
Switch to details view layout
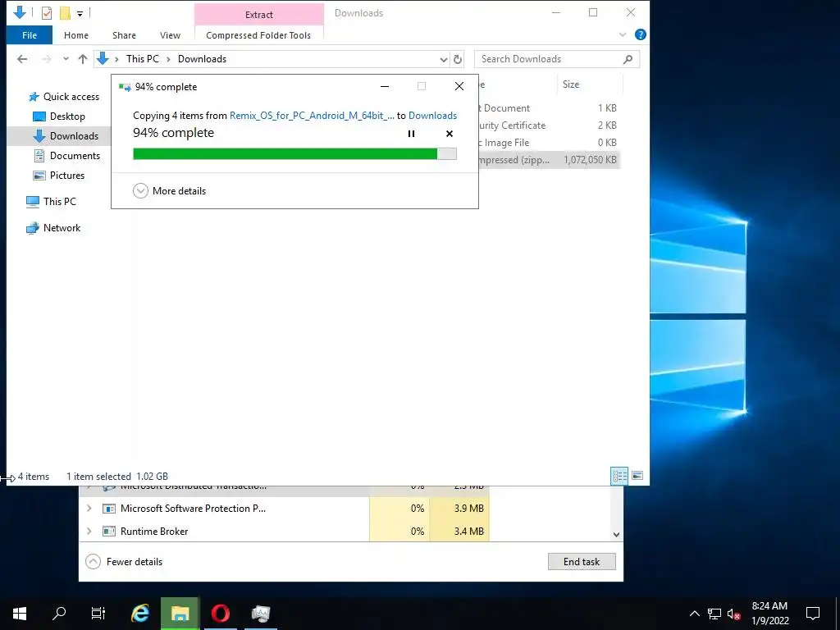[x=620, y=476]
